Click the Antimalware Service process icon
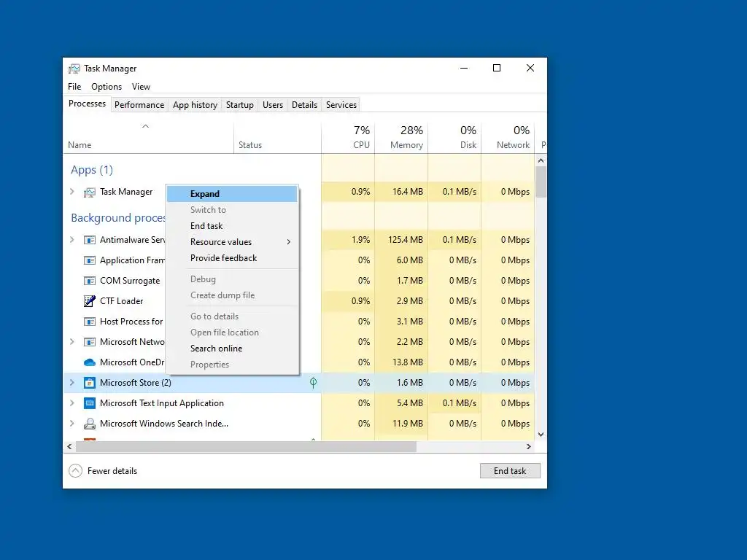Viewport: 747px width, 560px height. click(x=90, y=240)
